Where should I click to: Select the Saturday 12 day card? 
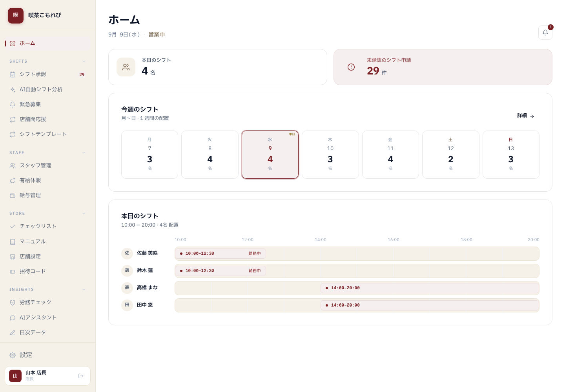(x=451, y=154)
